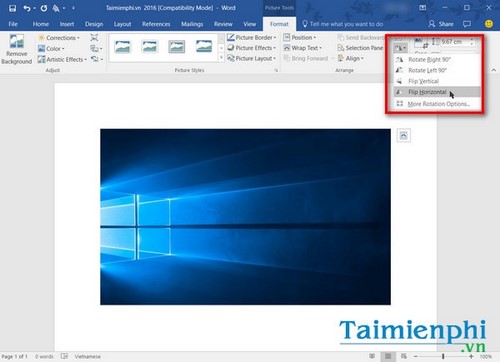Undo the last action

27,8
